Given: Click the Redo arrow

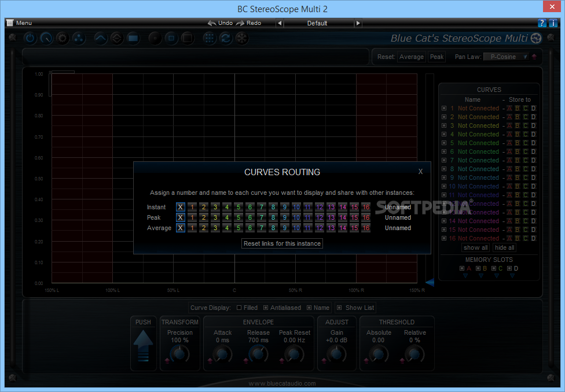Looking at the screenshot, I should tap(240, 23).
